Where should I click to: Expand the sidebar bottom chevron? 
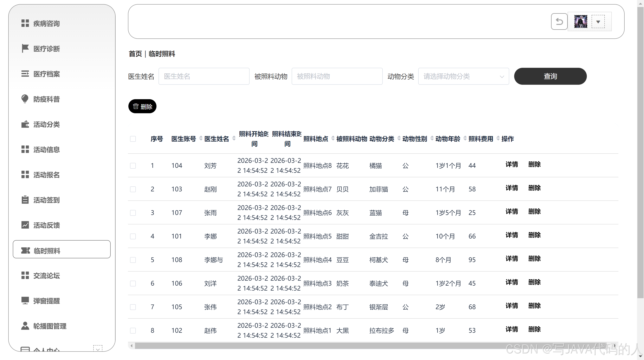(98, 349)
